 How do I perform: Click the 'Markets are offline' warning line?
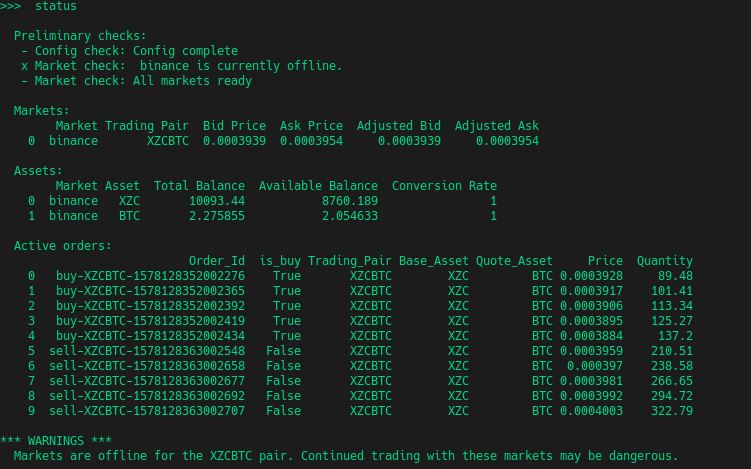point(346,456)
